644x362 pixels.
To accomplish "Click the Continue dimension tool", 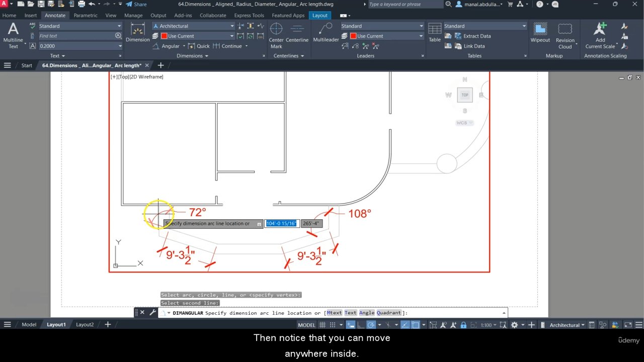I will click(x=227, y=46).
